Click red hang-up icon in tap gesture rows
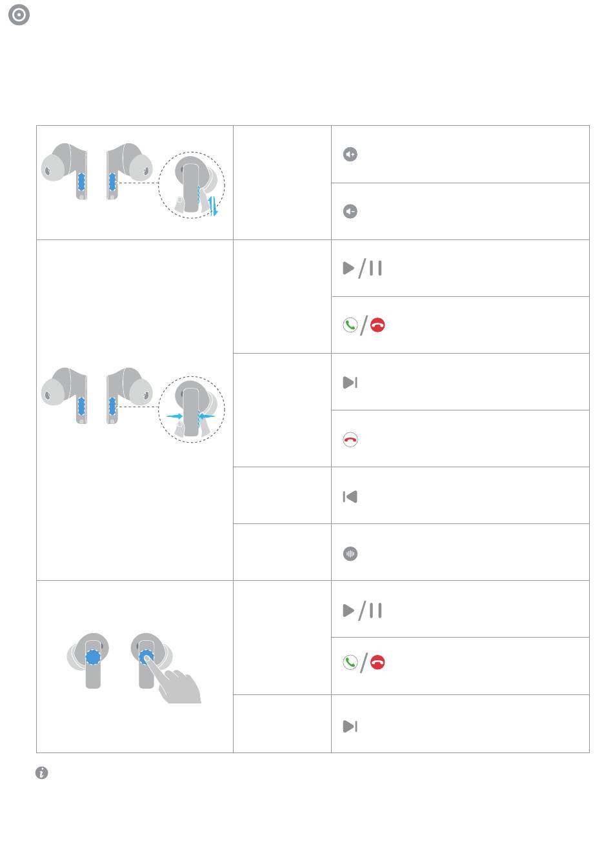The image size is (613, 868). (x=377, y=662)
